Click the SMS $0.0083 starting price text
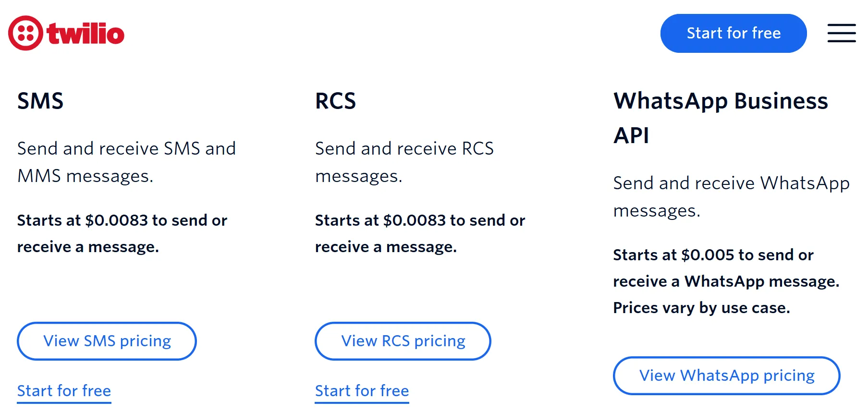This screenshot has width=868, height=412. coord(122,220)
